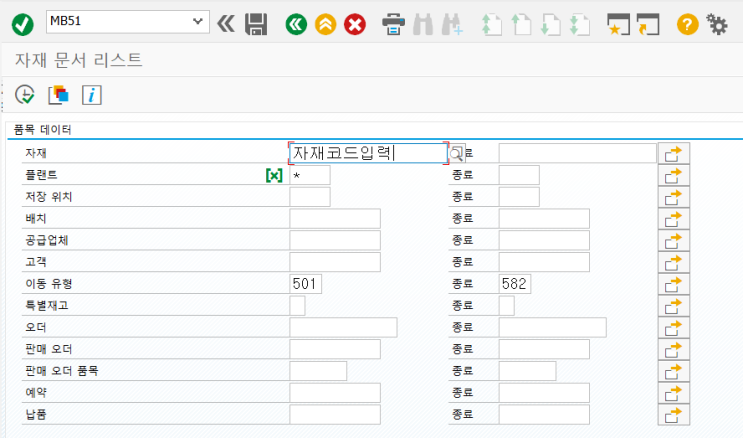This screenshot has width=743, height=438.
Task: Go to previous page icon
Action: click(x=521, y=24)
